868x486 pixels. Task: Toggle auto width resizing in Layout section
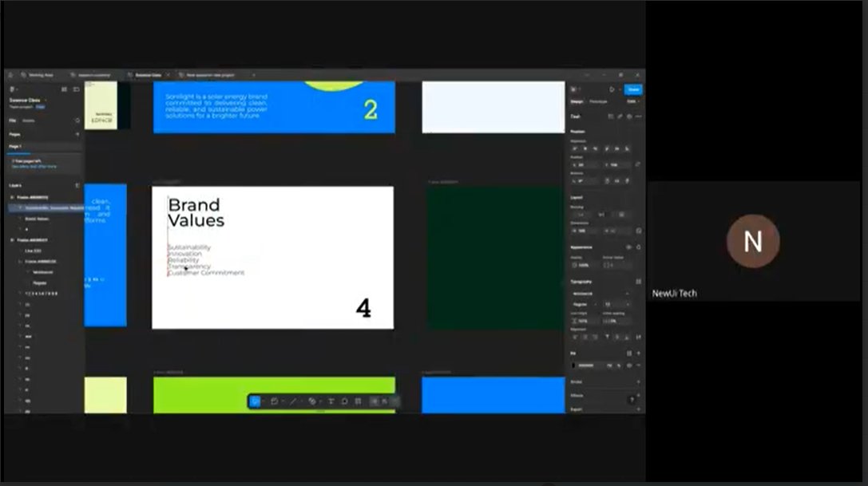[581, 215]
